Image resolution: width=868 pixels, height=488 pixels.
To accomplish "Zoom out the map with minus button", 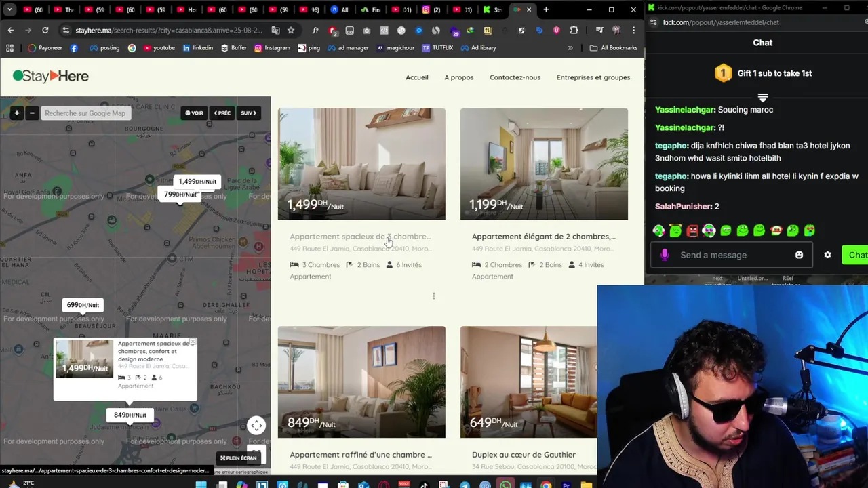I will pyautogui.click(x=31, y=113).
